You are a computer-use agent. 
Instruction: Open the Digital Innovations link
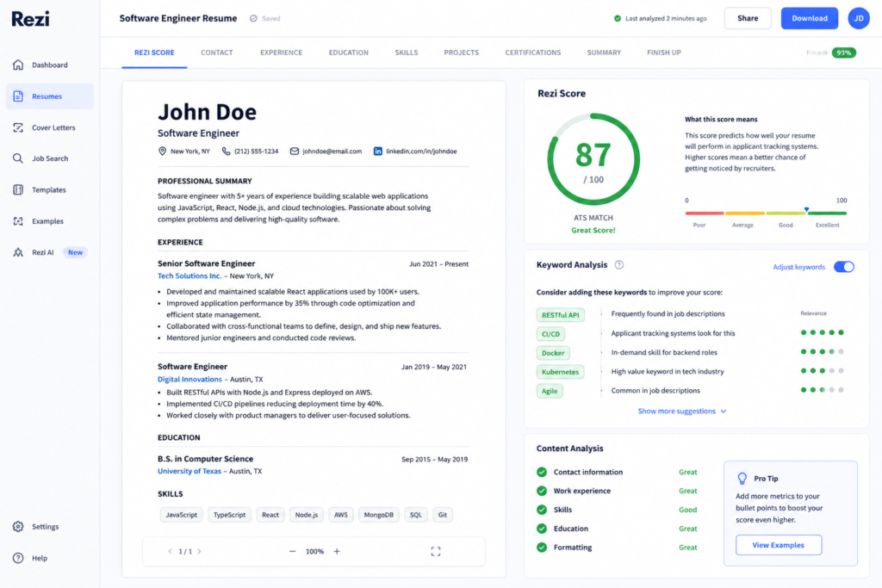(189, 380)
